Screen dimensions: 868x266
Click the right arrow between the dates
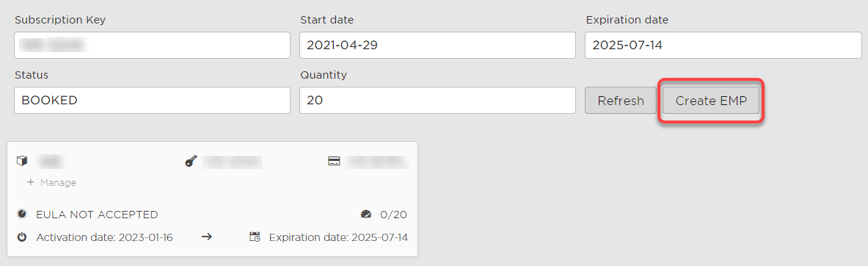click(x=206, y=237)
